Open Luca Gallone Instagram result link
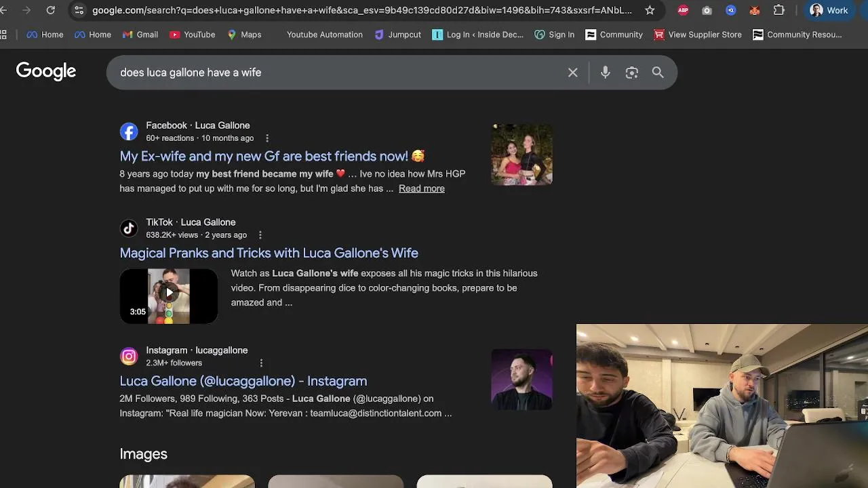The height and width of the screenshot is (488, 868). pyautogui.click(x=243, y=381)
